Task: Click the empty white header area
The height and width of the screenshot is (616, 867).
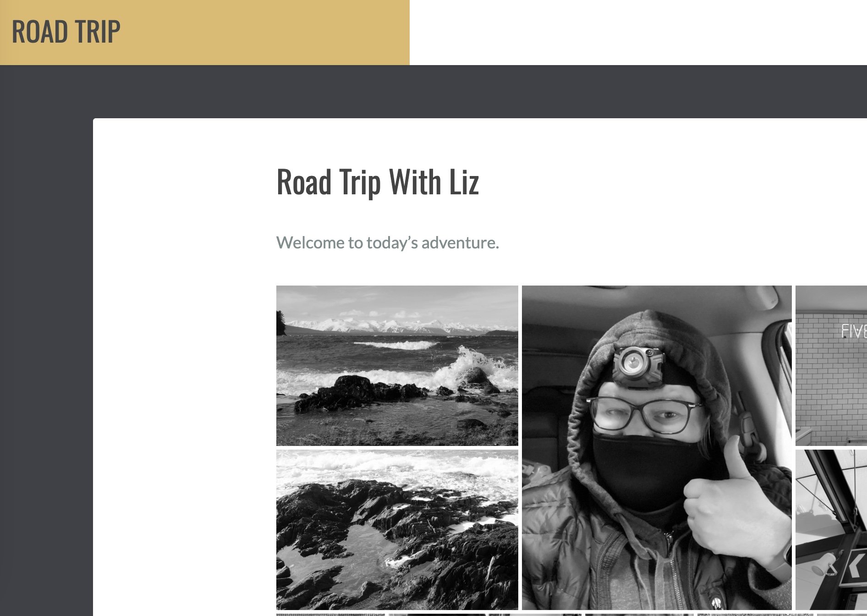Action: click(638, 32)
